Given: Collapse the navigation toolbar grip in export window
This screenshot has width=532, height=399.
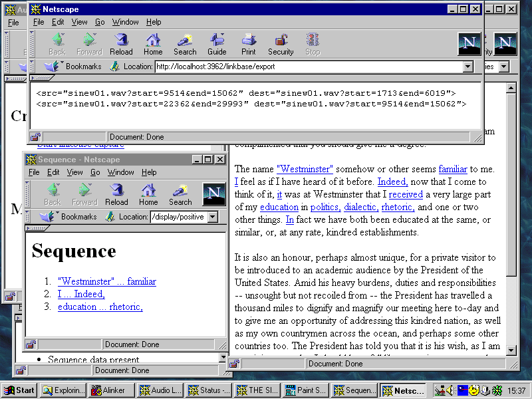Looking at the screenshot, I should pos(32,44).
